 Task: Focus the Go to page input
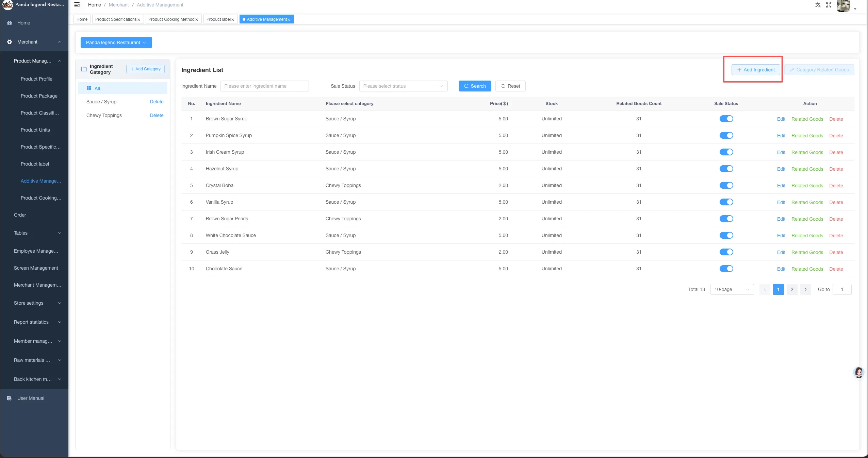[x=842, y=289]
